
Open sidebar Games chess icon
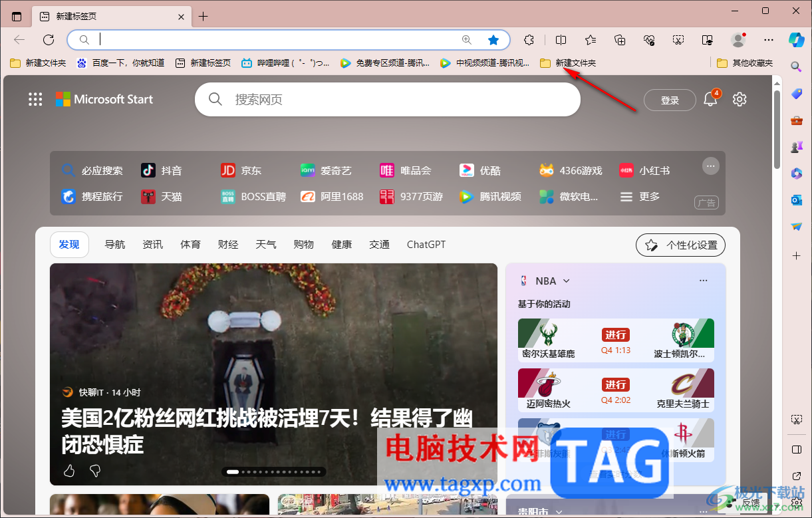tap(796, 147)
